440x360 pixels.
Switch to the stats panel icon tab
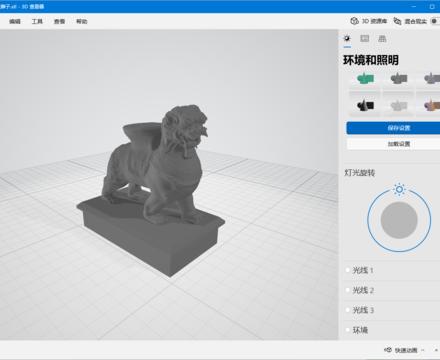(365, 39)
